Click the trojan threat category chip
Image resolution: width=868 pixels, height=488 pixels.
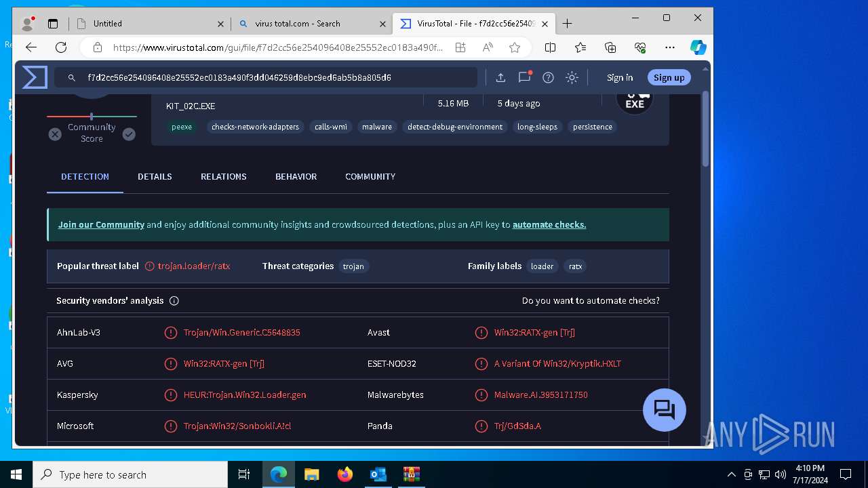tap(353, 266)
